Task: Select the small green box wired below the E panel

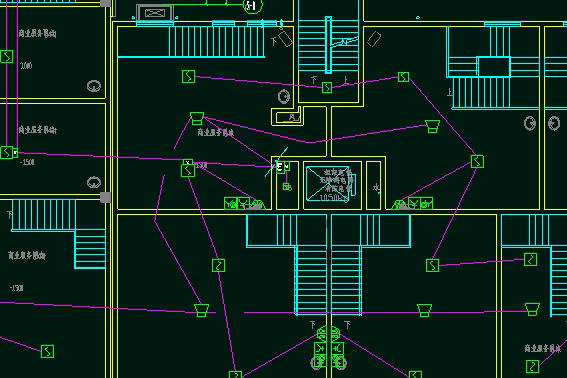Action: tap(286, 187)
